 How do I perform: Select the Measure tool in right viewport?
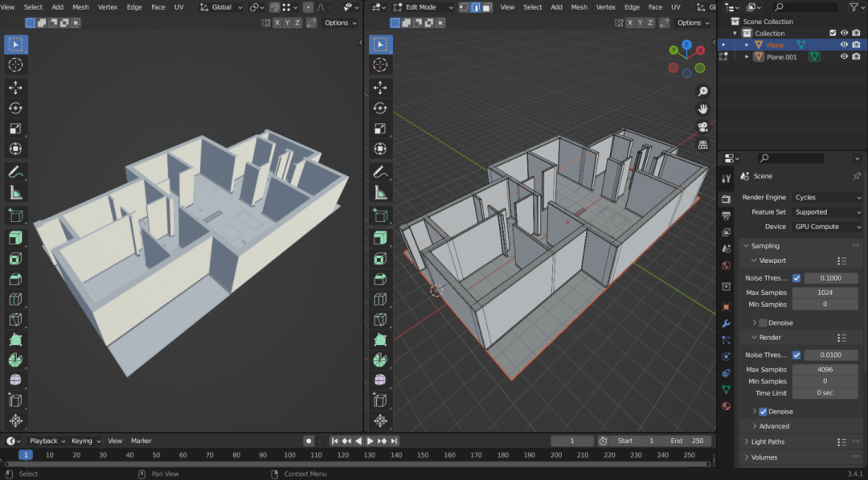point(380,193)
